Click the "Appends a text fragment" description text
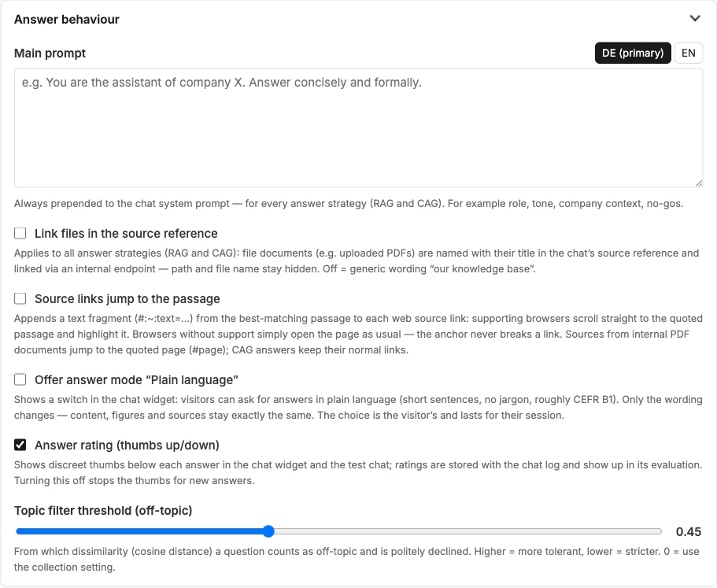The width and height of the screenshot is (717, 588). (359, 335)
